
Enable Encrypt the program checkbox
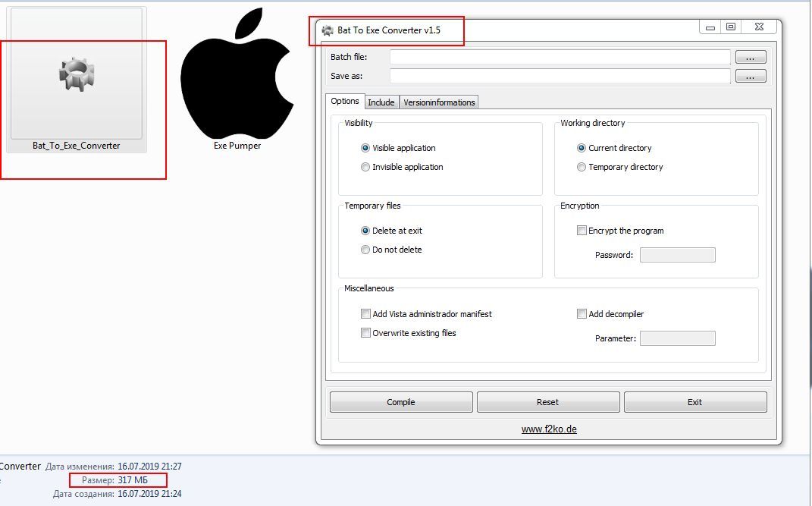pos(582,231)
